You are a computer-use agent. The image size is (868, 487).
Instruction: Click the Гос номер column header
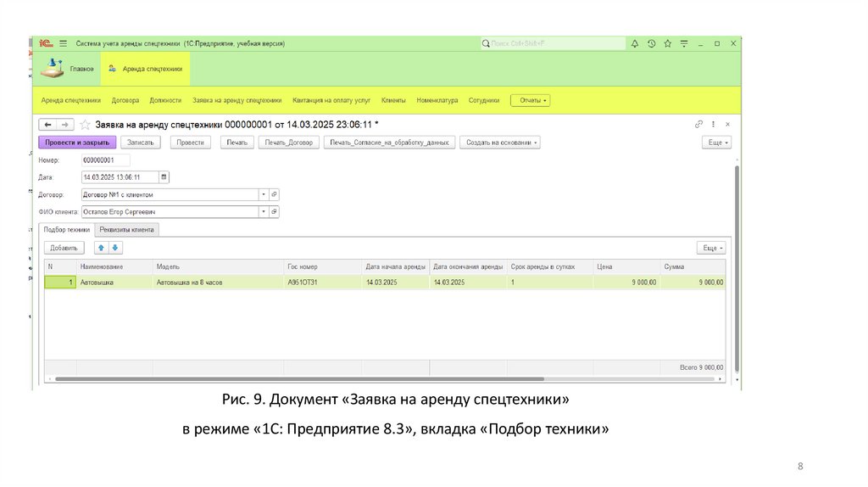pyautogui.click(x=323, y=266)
